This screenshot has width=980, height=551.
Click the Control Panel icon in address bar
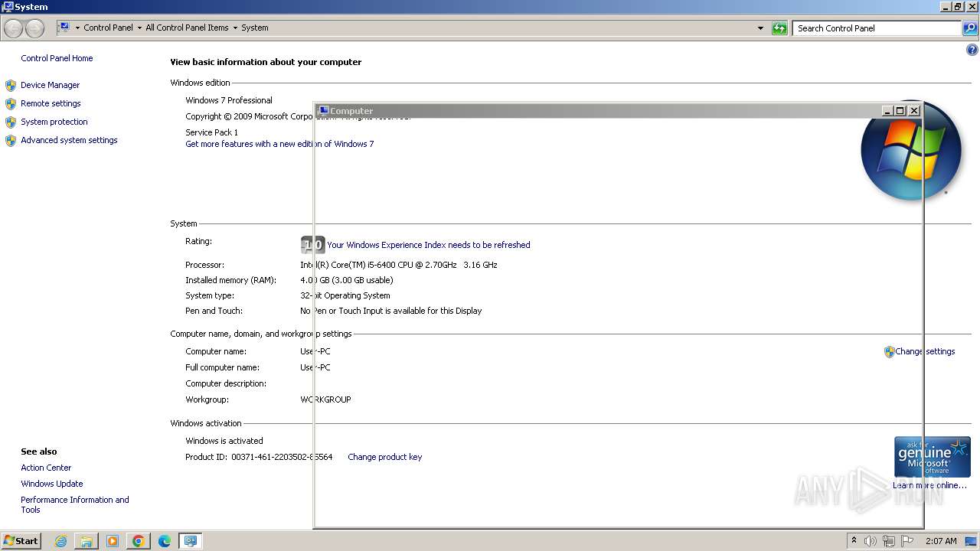coord(64,28)
